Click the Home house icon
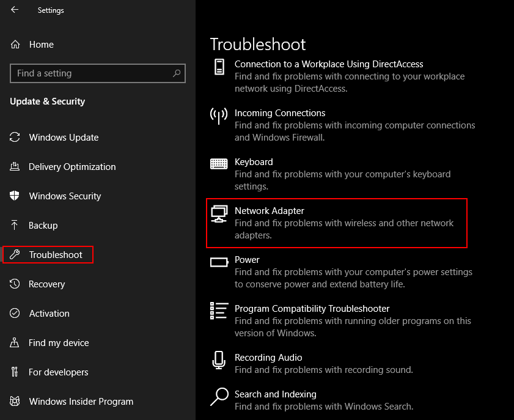Viewport: 514px width, 420px height. [x=15, y=44]
